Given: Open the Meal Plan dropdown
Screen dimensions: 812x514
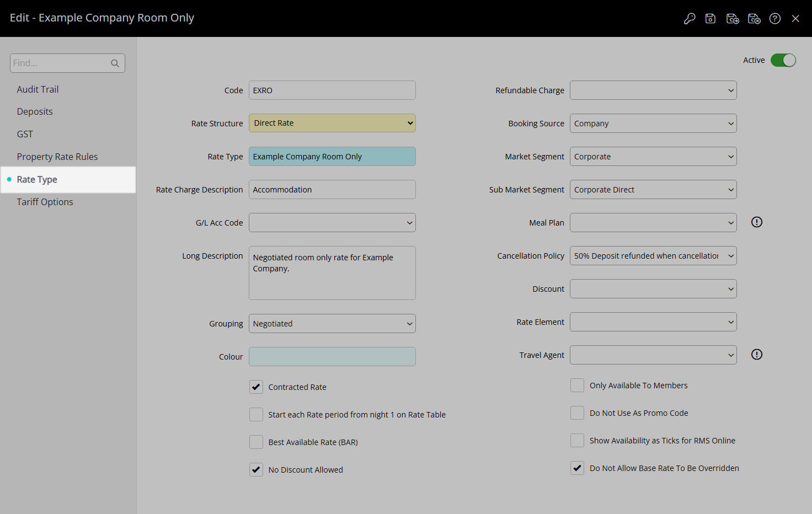Looking at the screenshot, I should pos(653,222).
